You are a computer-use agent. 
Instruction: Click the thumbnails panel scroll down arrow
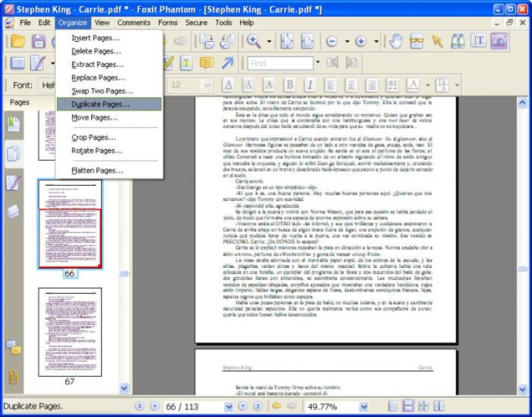coord(125,388)
